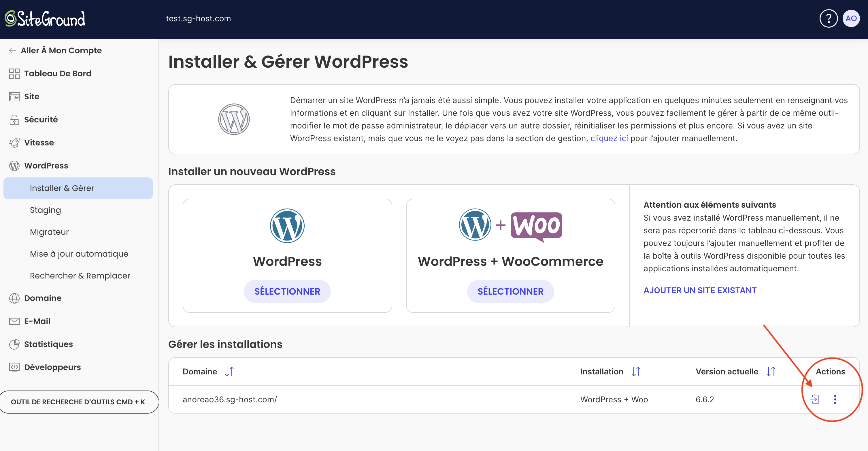The width and height of the screenshot is (868, 451).
Task: Click the login to admin panel icon
Action: (814, 399)
